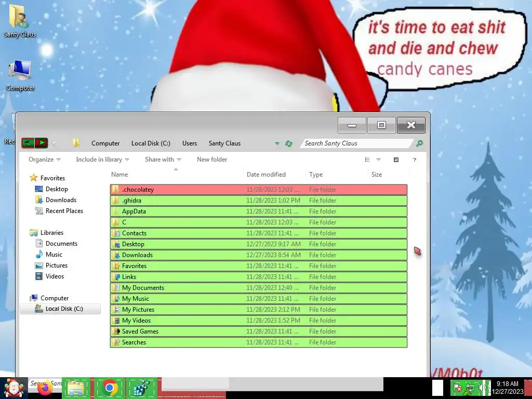Select the Searches folder icon
Screen dimensions: 532x399
click(x=117, y=342)
